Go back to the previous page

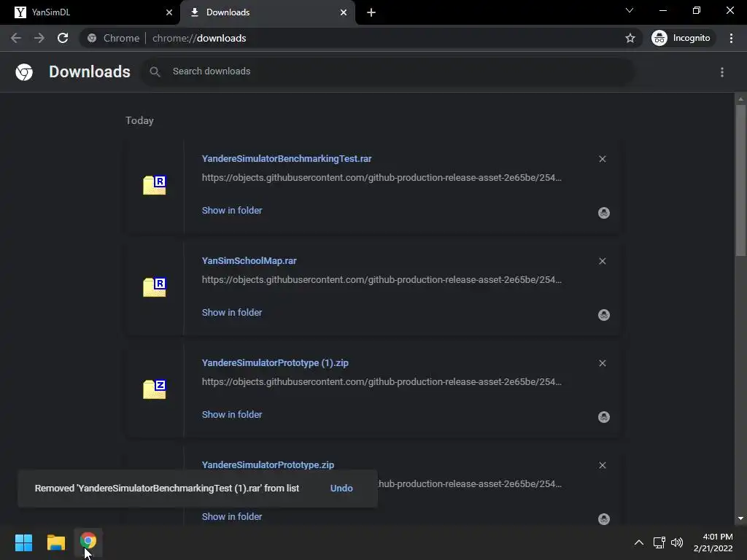point(16,38)
